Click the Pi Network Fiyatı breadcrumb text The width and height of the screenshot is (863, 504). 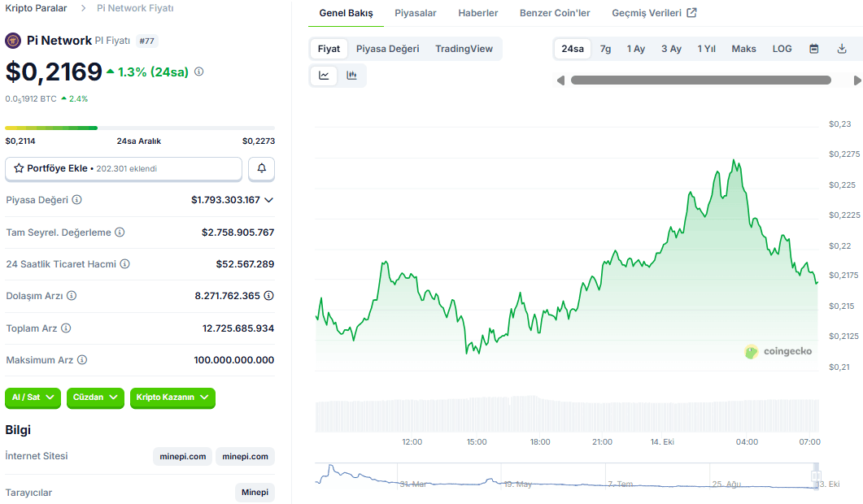(135, 8)
